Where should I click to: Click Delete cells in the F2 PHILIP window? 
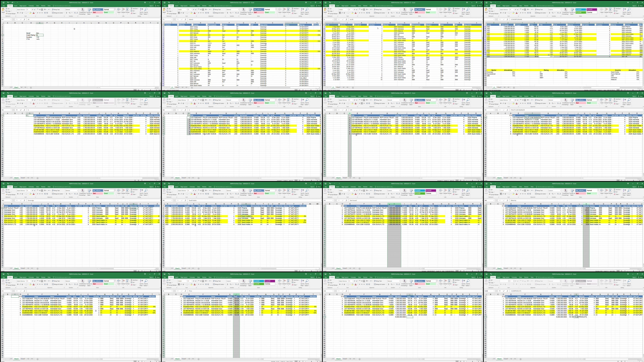(606, 101)
